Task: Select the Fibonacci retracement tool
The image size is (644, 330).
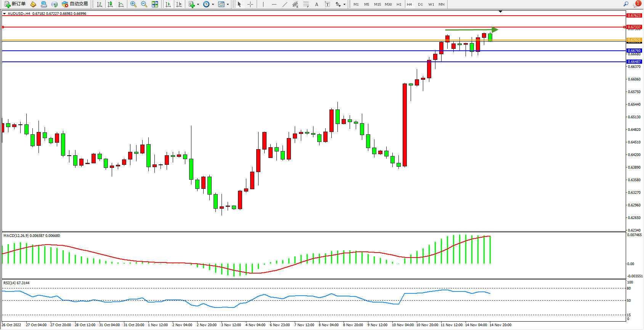Action: click(306, 4)
